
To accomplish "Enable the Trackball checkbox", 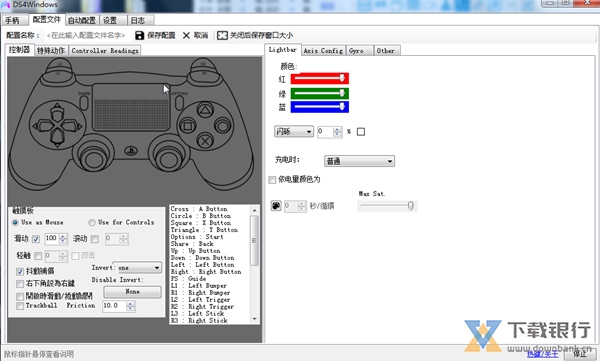I will coord(20,306).
